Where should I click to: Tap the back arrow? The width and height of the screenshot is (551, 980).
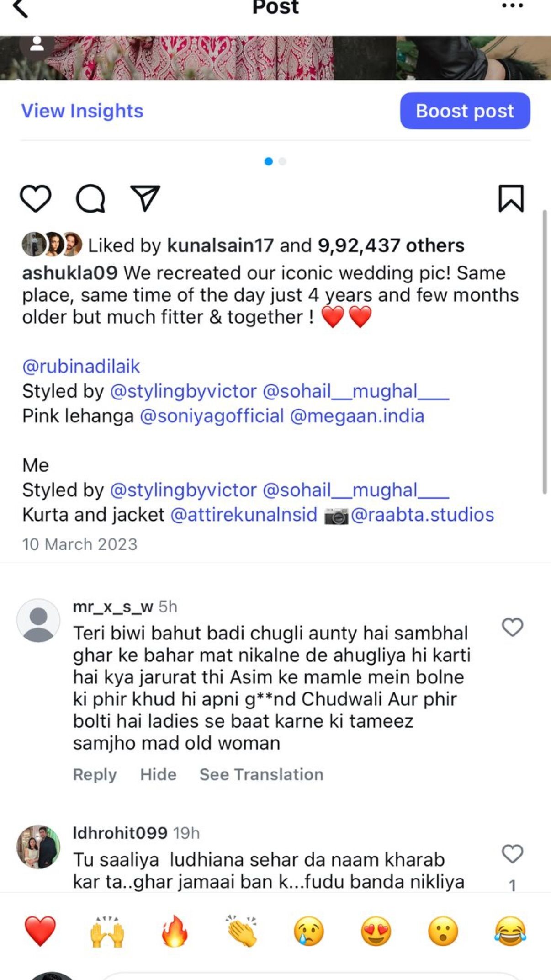(21, 8)
